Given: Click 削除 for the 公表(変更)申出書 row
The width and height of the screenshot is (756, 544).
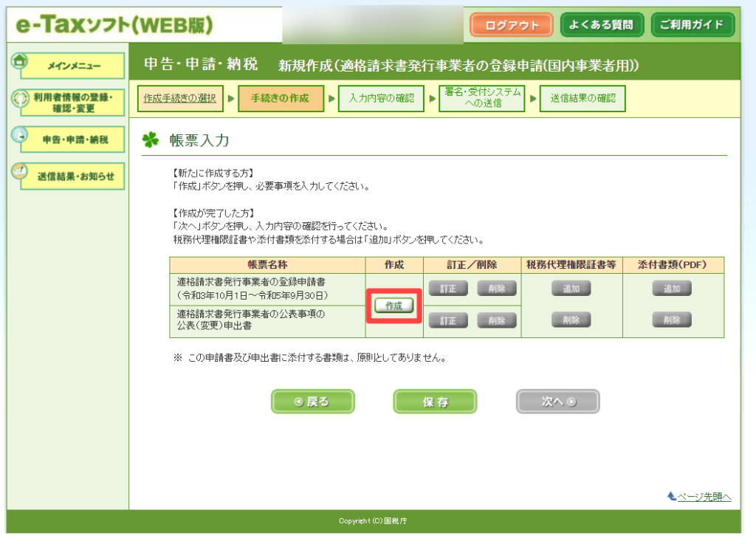Looking at the screenshot, I should pyautogui.click(x=497, y=320).
